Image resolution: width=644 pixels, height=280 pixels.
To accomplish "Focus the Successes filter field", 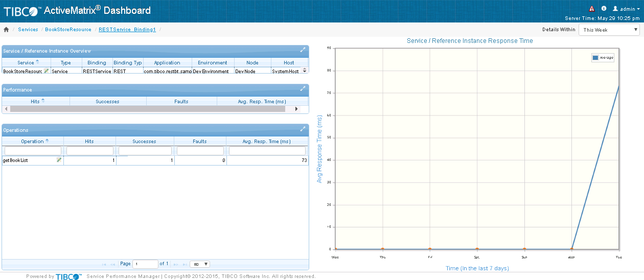I will point(145,151).
